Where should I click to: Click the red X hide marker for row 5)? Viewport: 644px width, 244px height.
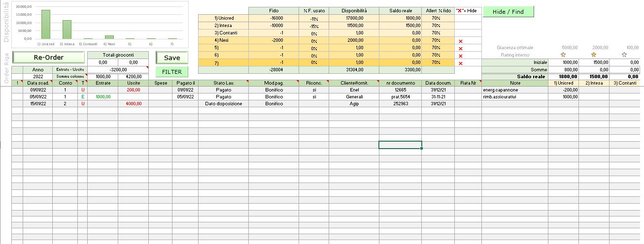click(461, 49)
